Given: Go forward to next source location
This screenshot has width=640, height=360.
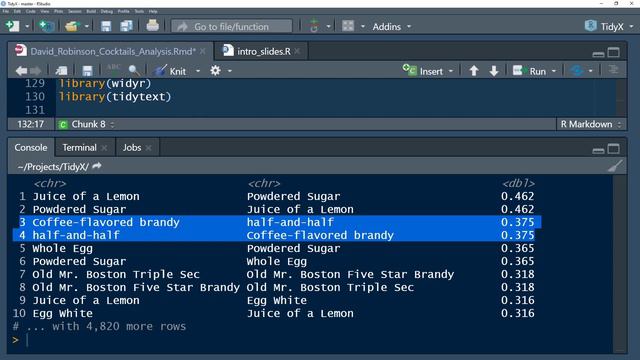Looking at the screenshot, I should click(x=36, y=71).
